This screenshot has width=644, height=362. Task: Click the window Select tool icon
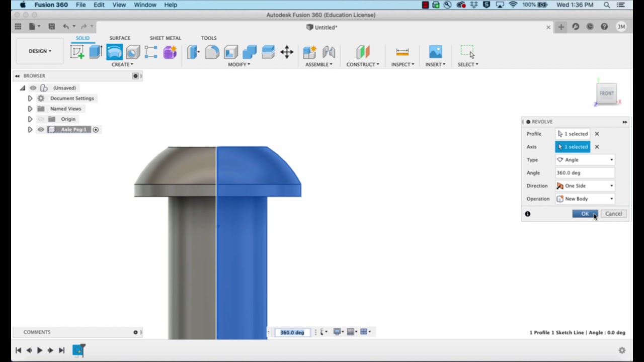467,52
